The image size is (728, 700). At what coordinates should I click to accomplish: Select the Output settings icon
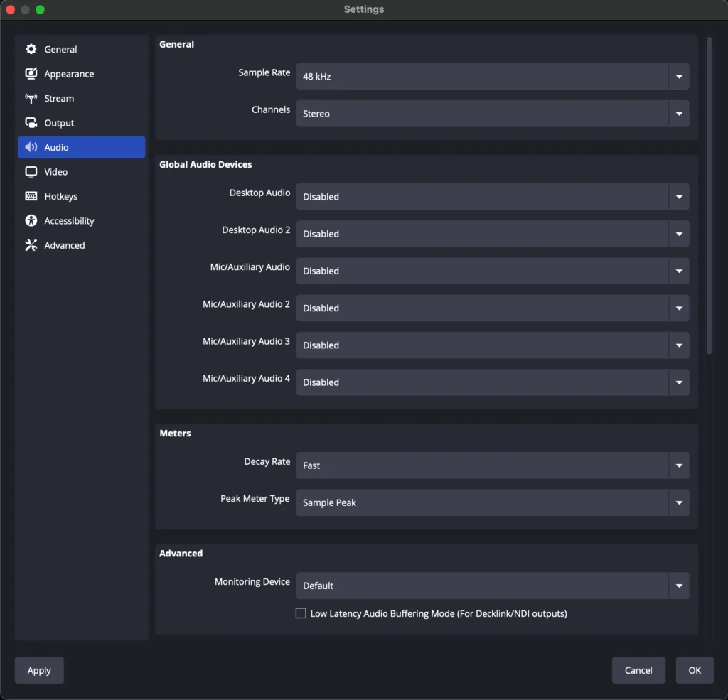pyautogui.click(x=31, y=122)
